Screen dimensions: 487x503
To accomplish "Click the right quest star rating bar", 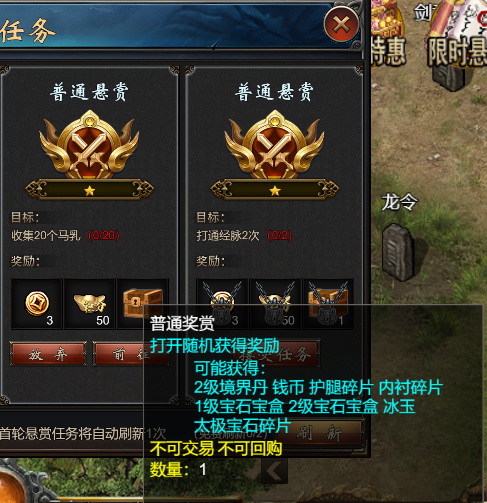I will (x=275, y=190).
